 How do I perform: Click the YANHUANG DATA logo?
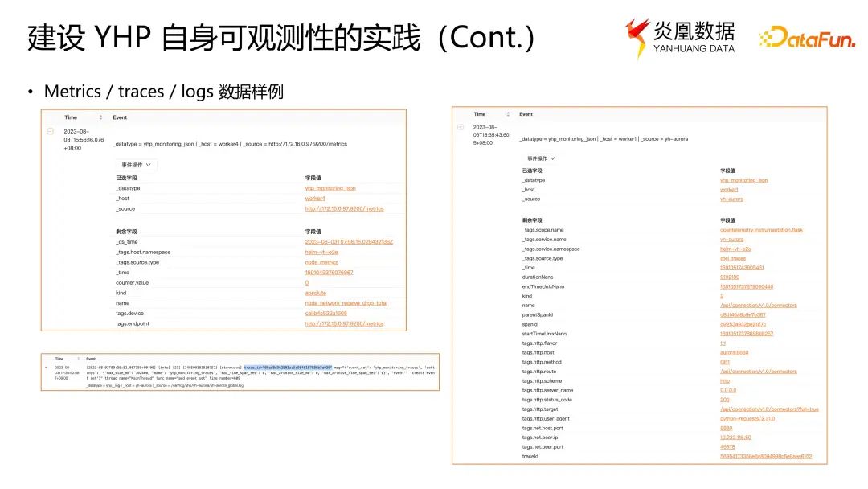click(x=681, y=39)
